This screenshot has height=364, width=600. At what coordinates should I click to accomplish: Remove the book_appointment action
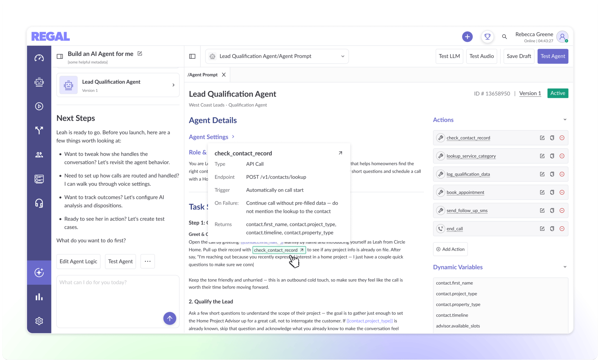[562, 192]
